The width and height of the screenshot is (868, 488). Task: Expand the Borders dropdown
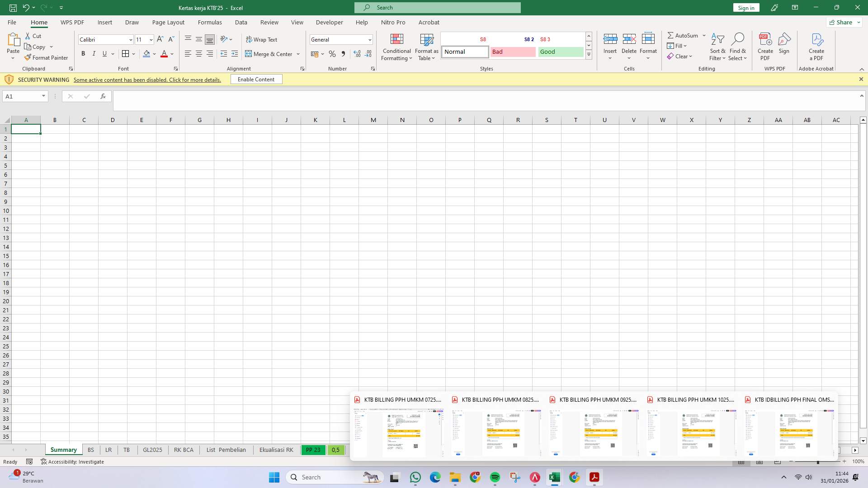click(x=133, y=53)
